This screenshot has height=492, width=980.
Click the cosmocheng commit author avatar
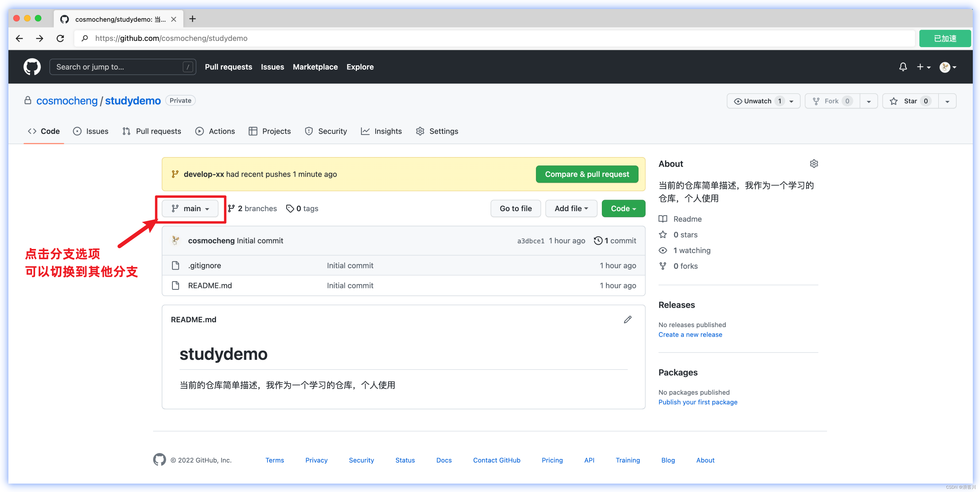pyautogui.click(x=175, y=241)
